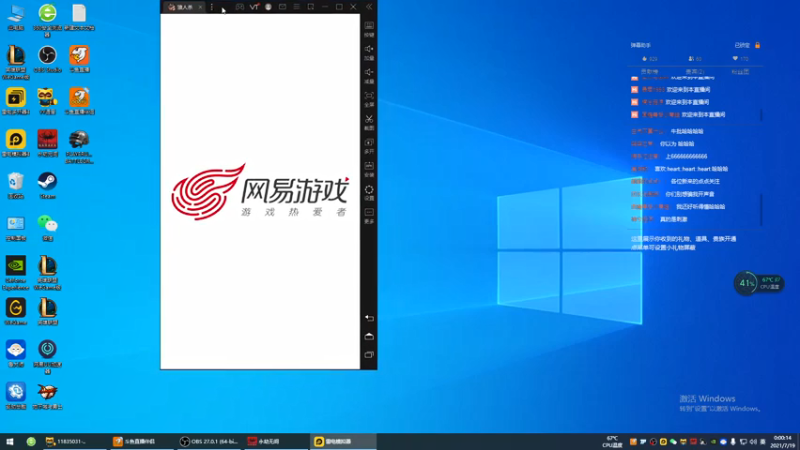Viewport: 800px width, 450px height.
Task: Click the chat message 上666666666666
Action: 686,156
